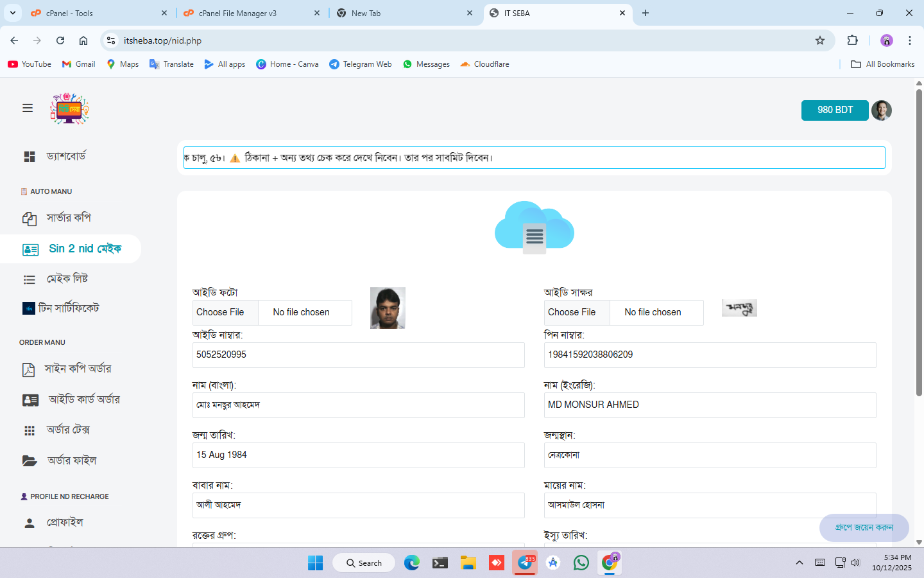Expand the browser tab search dropdown

(x=12, y=13)
